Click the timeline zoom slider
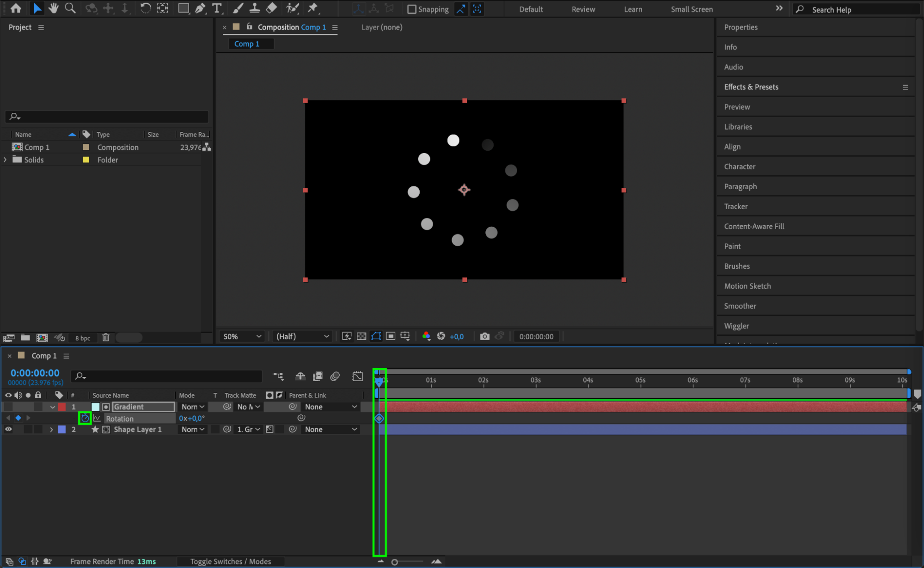The width and height of the screenshot is (924, 568). coord(395,562)
